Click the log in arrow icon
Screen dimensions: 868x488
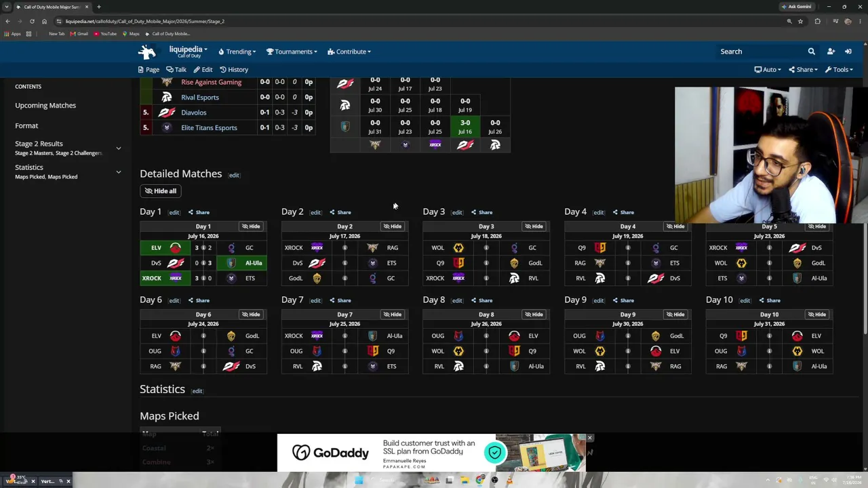coord(848,52)
